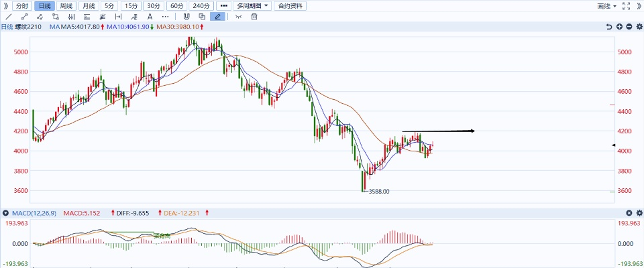This screenshot has height=268, width=644.
Task: Collapse MACD panel with triangle icon
Action: [x=6, y=213]
